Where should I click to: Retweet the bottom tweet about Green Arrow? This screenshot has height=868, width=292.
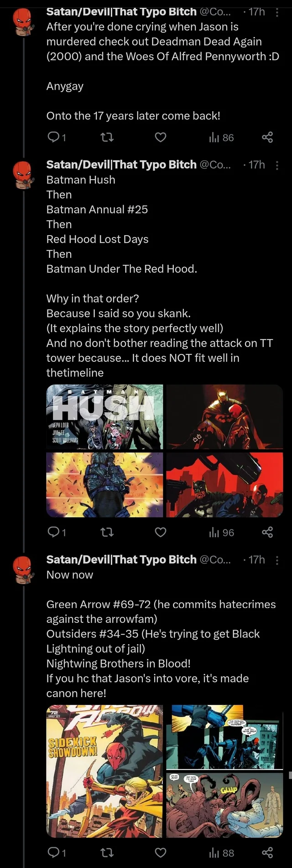(107, 853)
